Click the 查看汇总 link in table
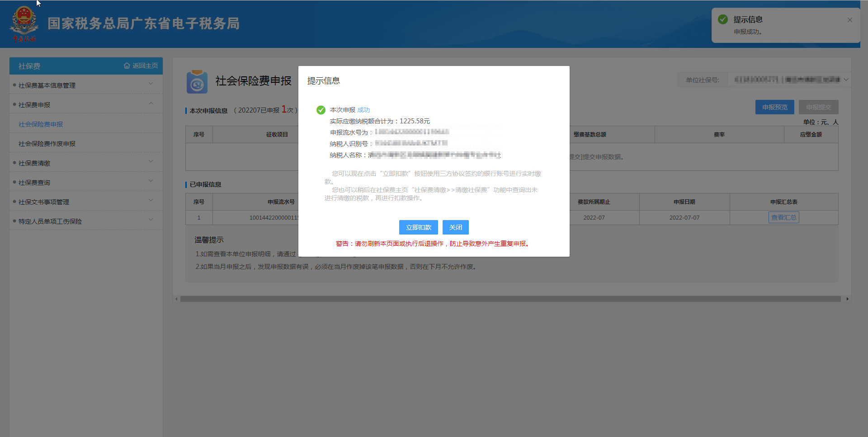Viewport: 868px width, 437px height. (x=783, y=217)
